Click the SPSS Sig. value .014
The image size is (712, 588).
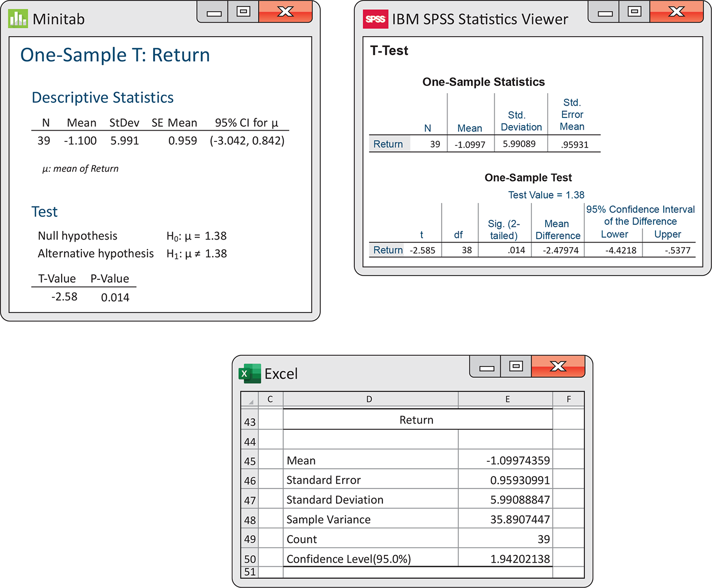516,250
